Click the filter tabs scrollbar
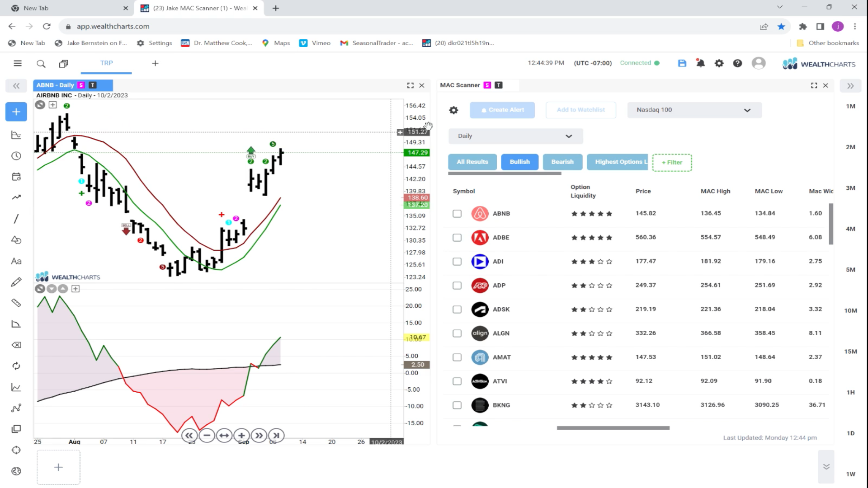The image size is (868, 488). point(505,174)
